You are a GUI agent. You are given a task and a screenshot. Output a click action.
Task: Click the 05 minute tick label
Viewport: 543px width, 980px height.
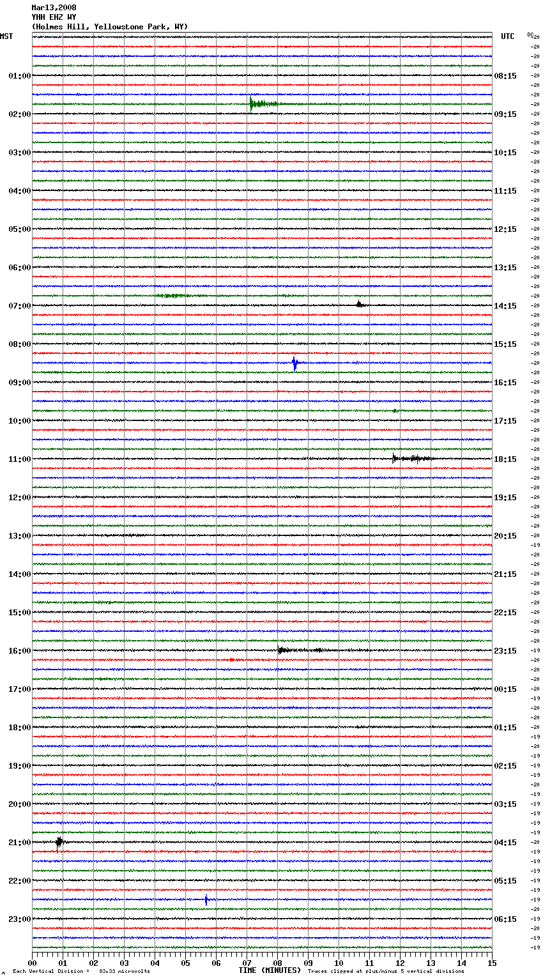pyautogui.click(x=185, y=963)
